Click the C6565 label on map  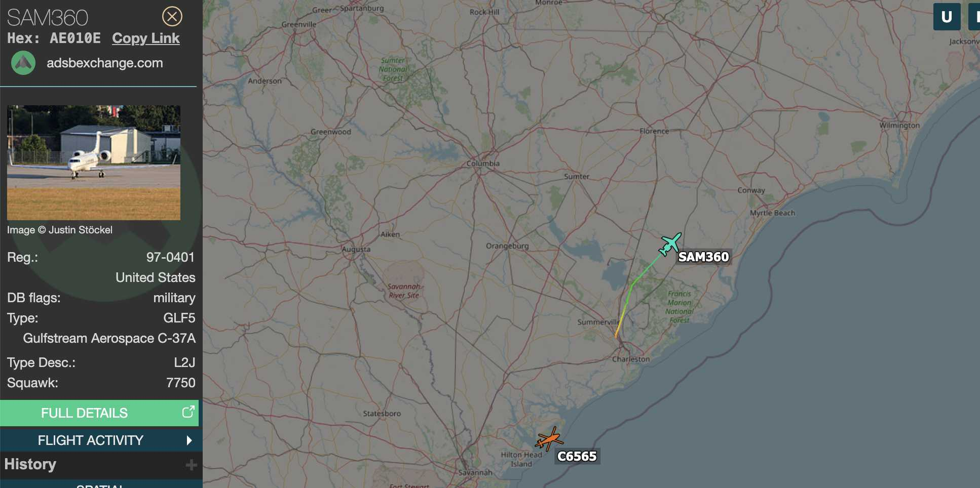click(x=577, y=457)
